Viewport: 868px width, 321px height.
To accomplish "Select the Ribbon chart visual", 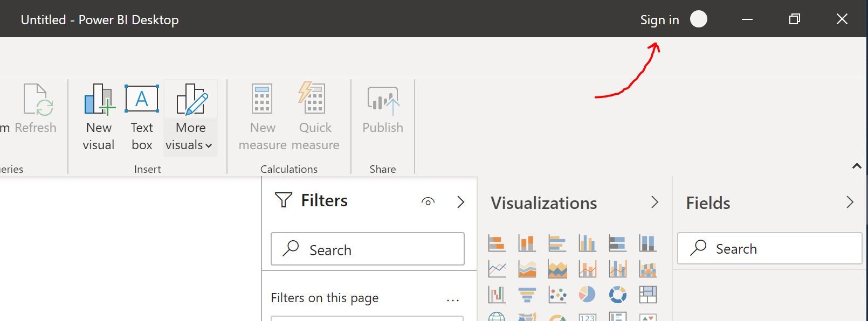I will tap(648, 269).
